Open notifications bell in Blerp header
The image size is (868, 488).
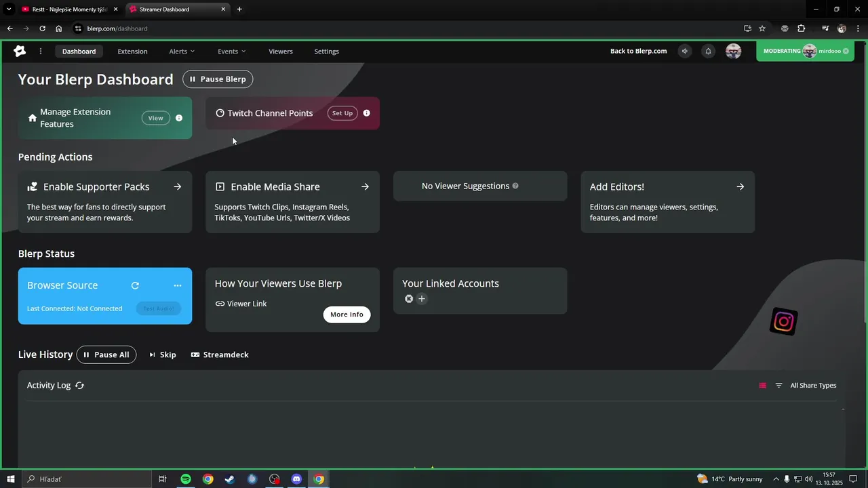tap(708, 51)
